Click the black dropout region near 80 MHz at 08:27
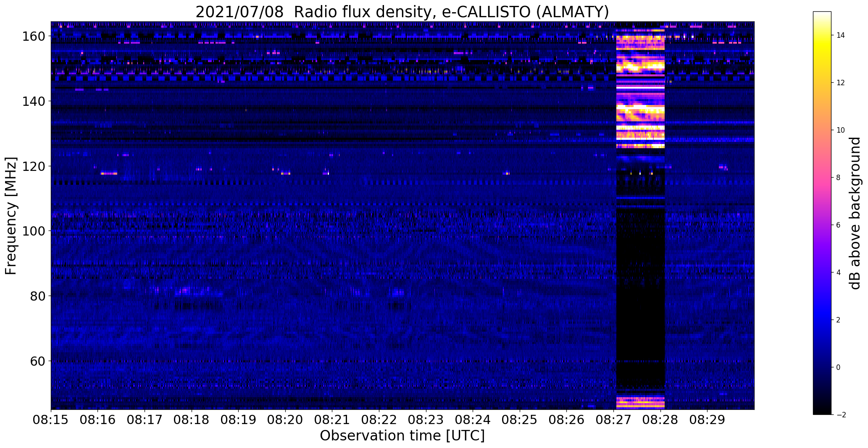This screenshot has height=448, width=868. (640, 296)
